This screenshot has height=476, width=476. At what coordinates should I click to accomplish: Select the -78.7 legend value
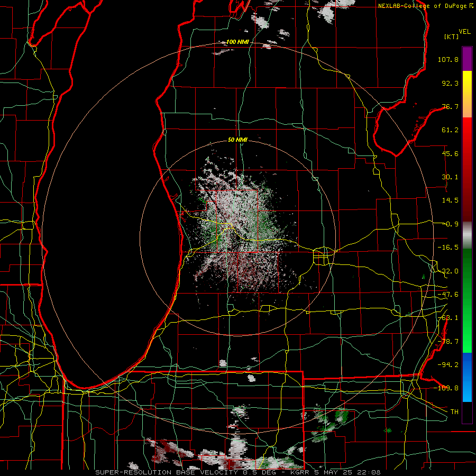(448, 342)
